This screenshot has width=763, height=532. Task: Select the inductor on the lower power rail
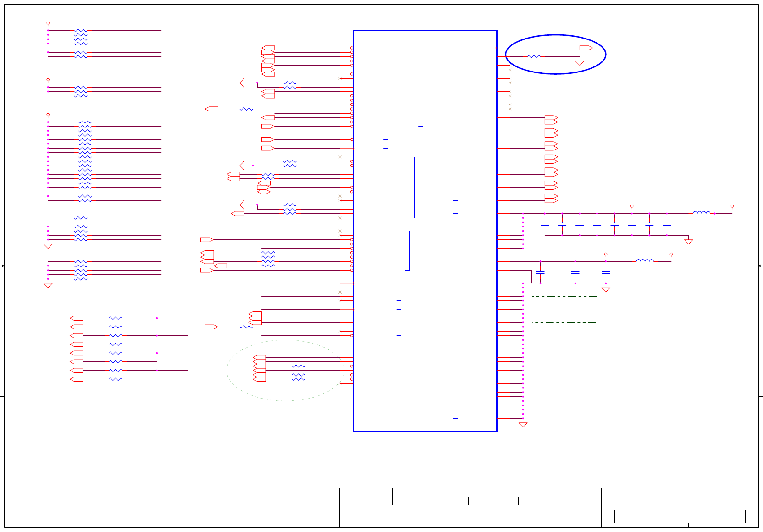click(645, 260)
